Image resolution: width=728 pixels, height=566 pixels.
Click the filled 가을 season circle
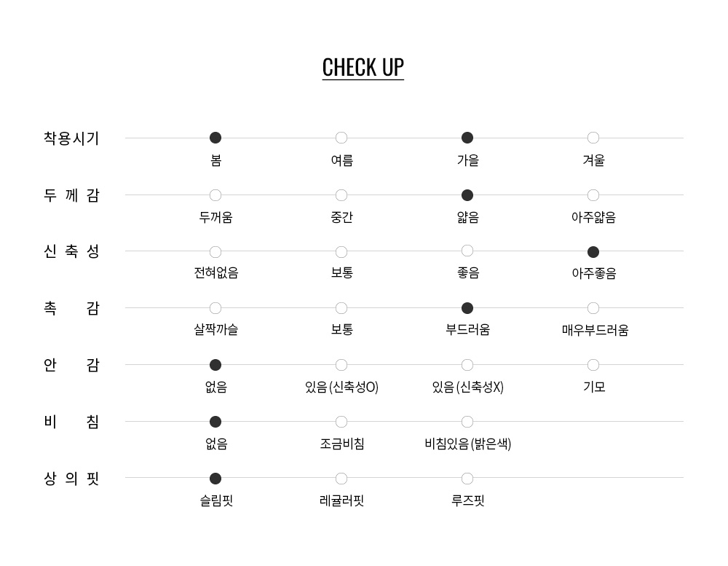[467, 138]
